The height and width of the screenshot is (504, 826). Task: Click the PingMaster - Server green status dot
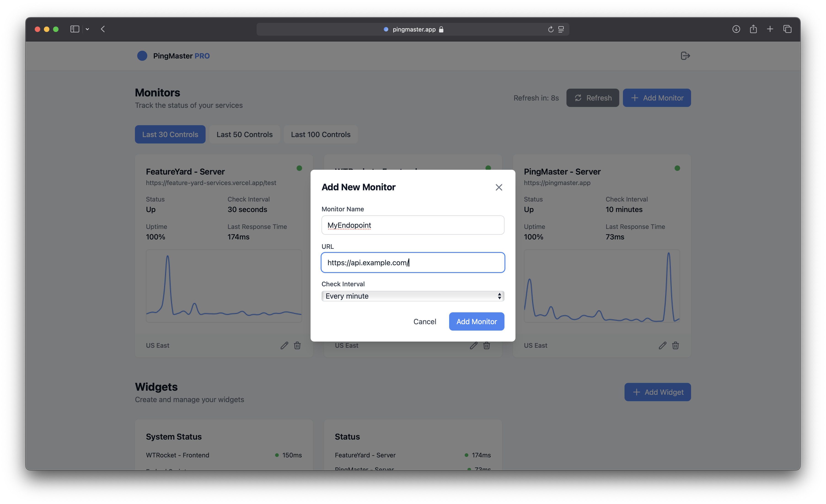point(677,168)
